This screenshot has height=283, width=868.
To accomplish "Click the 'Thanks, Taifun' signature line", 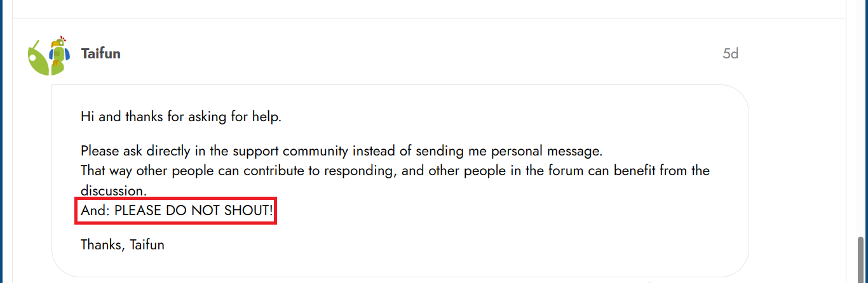I will coord(122,244).
